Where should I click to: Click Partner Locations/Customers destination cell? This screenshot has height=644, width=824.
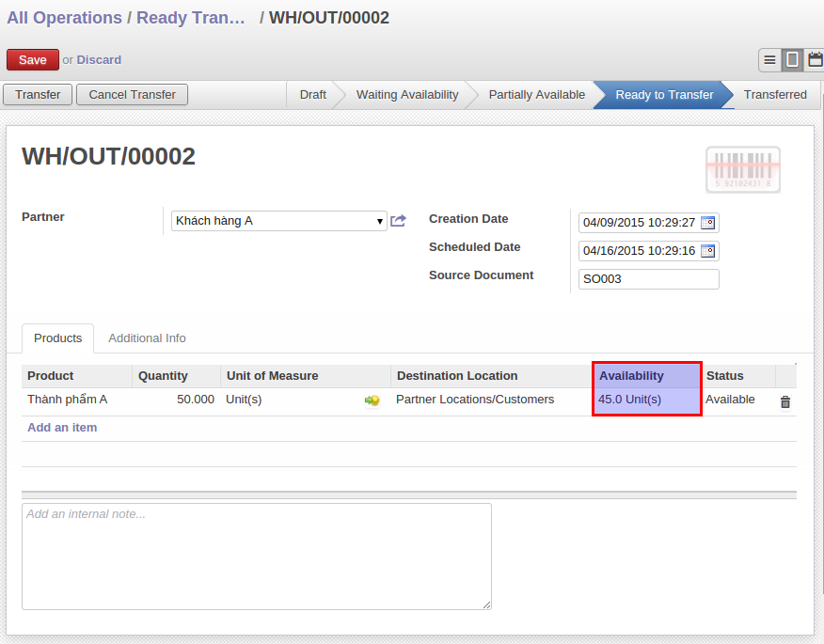pos(492,400)
